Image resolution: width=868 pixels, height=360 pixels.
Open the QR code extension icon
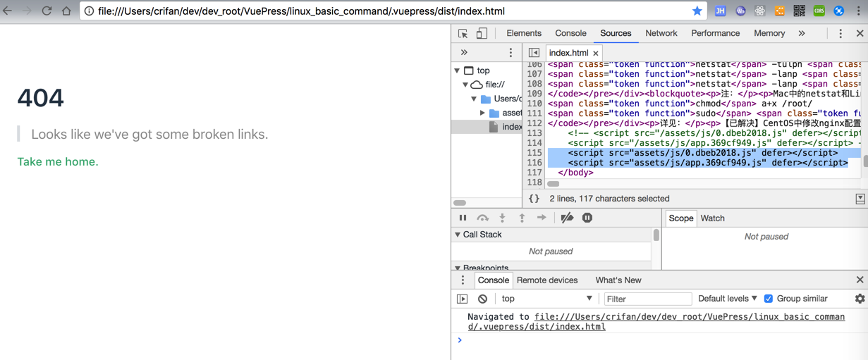799,11
